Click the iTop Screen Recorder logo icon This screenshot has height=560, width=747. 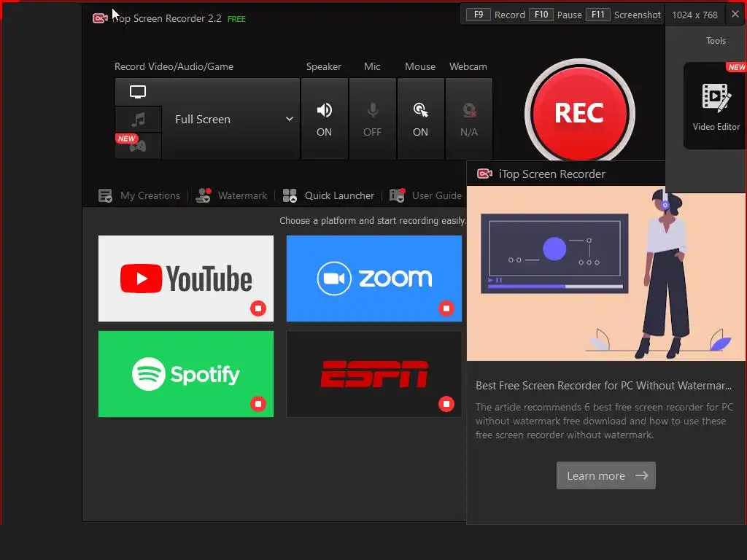(x=100, y=18)
